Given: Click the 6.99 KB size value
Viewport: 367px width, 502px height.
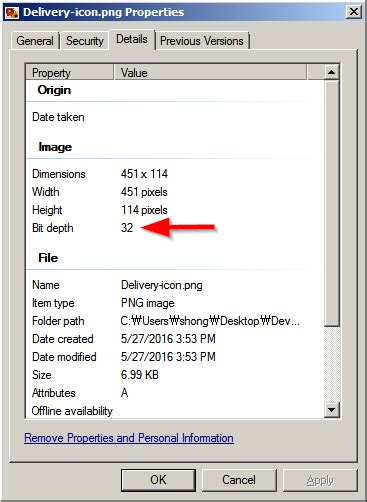Looking at the screenshot, I should [140, 375].
